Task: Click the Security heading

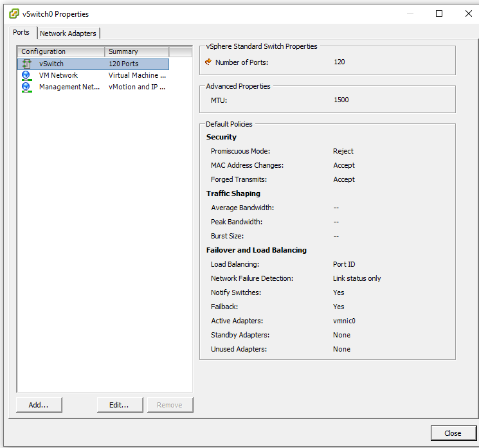Action: (221, 137)
